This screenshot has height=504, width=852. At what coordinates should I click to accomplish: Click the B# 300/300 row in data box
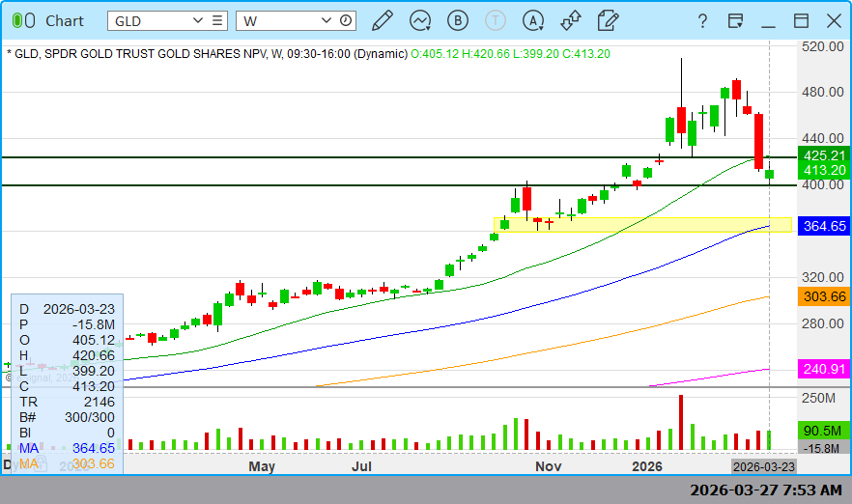68,417
